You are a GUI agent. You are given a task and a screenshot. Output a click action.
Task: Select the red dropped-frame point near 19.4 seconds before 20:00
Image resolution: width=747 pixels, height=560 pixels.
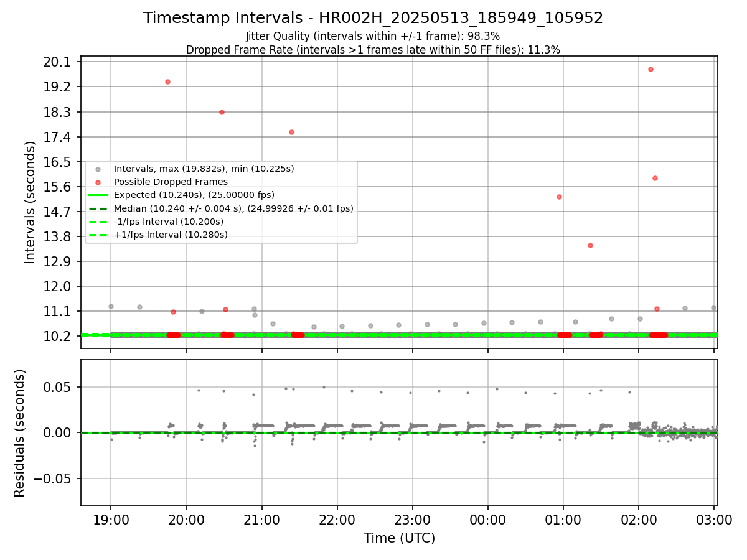(167, 82)
